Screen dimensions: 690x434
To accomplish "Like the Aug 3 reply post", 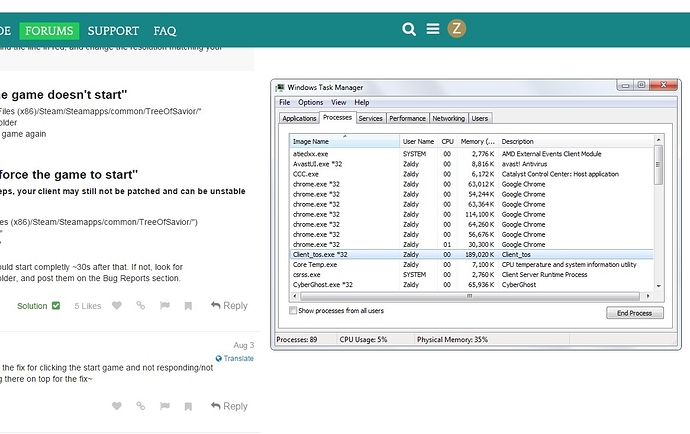I will click(117, 406).
